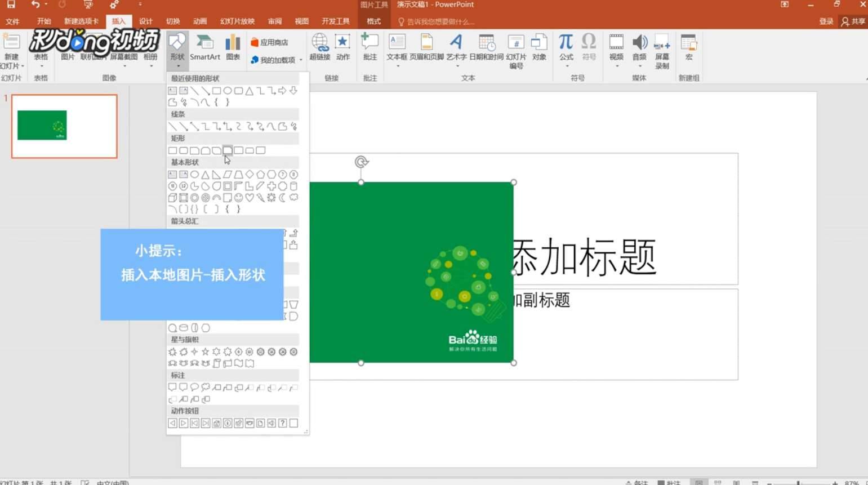Insert Date and Time
The height and width of the screenshot is (485, 868).
(486, 47)
